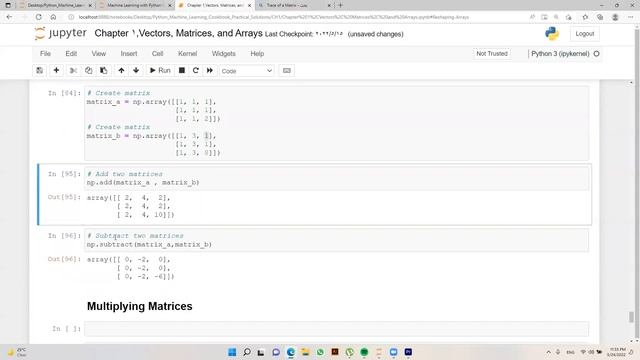
Task: Click the kernel idle status circle
Action: (x=596, y=53)
